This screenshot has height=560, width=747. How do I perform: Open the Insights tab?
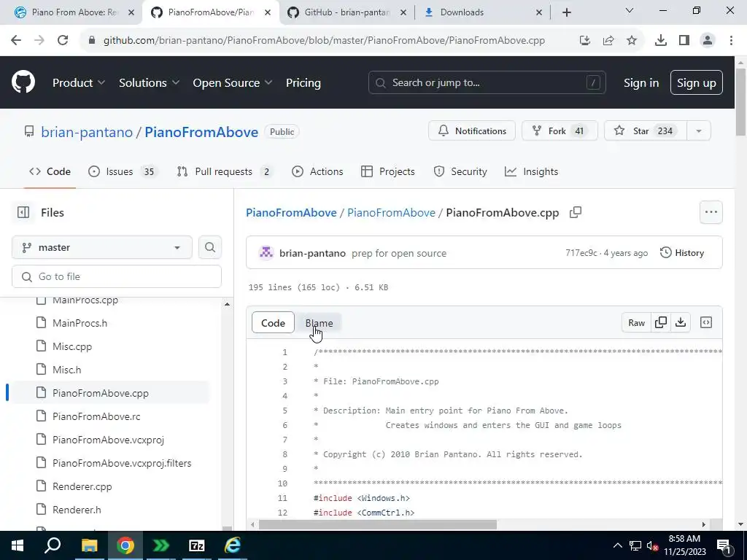tap(531, 171)
